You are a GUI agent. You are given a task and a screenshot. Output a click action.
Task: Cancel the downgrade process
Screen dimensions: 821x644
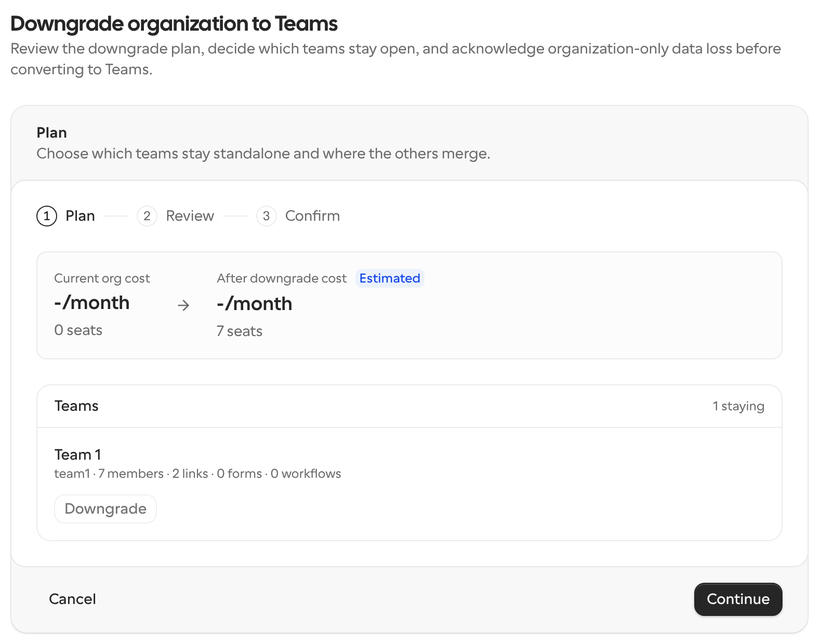[72, 599]
